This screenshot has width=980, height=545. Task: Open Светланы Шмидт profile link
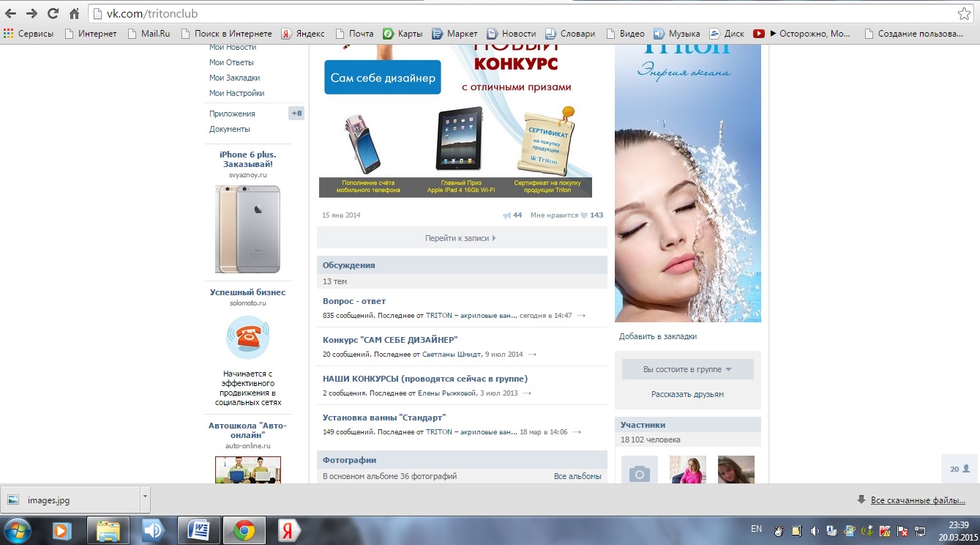pos(452,355)
